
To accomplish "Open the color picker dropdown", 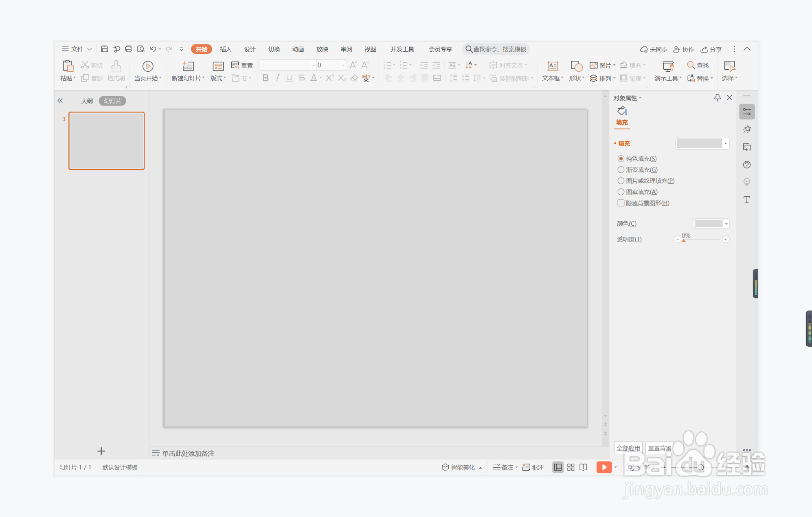I will click(726, 224).
